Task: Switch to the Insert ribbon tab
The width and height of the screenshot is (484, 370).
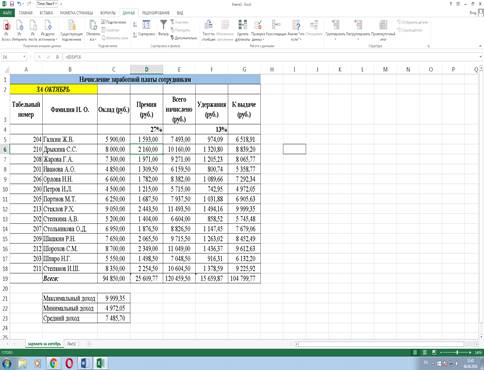Action: pyautogui.click(x=46, y=13)
